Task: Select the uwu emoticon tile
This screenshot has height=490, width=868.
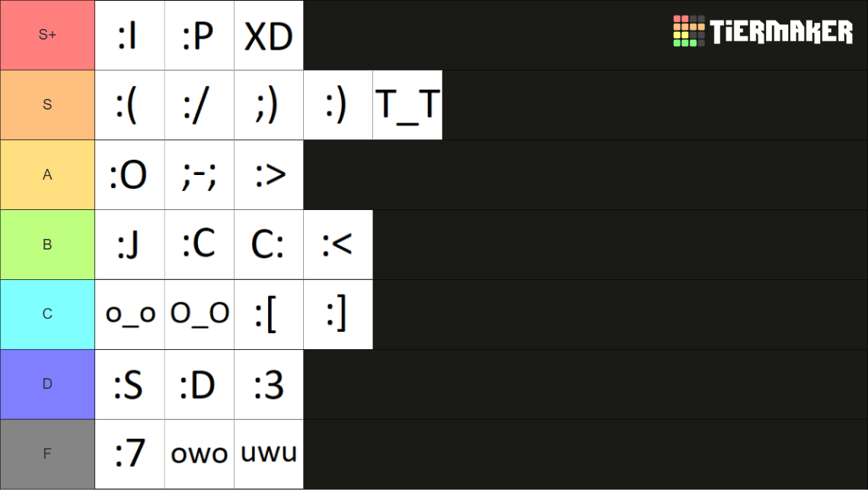Action: pyautogui.click(x=269, y=454)
